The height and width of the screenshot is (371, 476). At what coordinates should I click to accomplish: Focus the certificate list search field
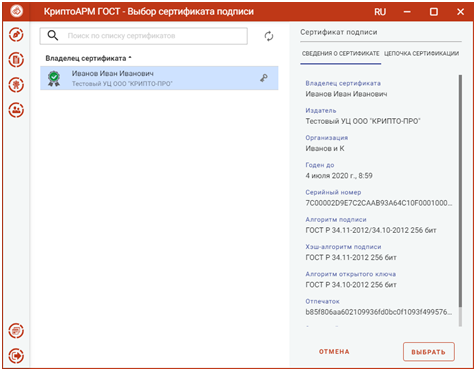tap(144, 36)
